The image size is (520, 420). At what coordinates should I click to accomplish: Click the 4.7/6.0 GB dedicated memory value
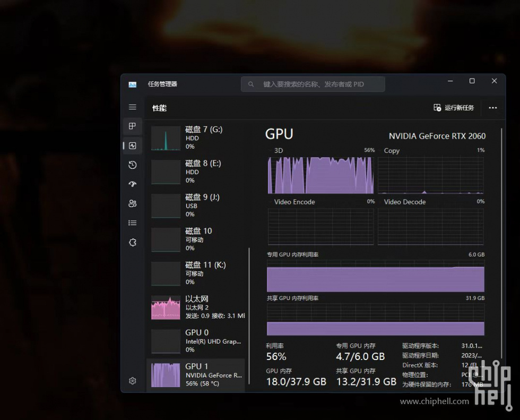click(x=360, y=357)
